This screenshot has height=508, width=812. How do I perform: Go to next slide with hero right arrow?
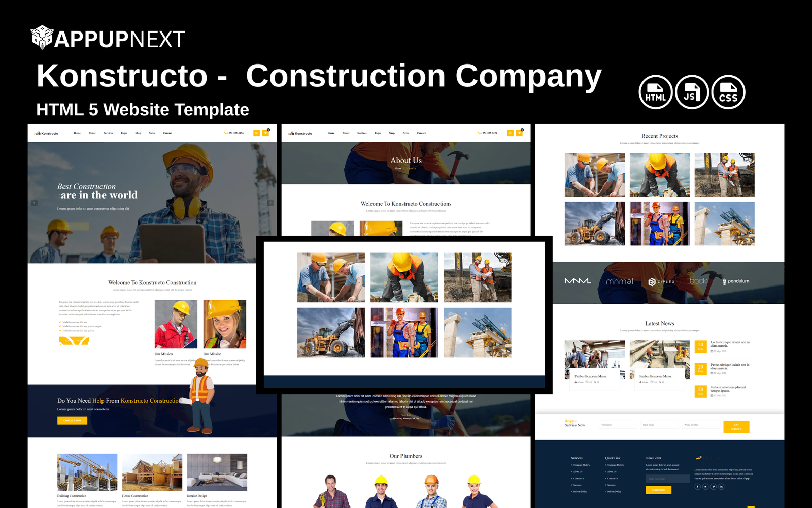pos(270,203)
